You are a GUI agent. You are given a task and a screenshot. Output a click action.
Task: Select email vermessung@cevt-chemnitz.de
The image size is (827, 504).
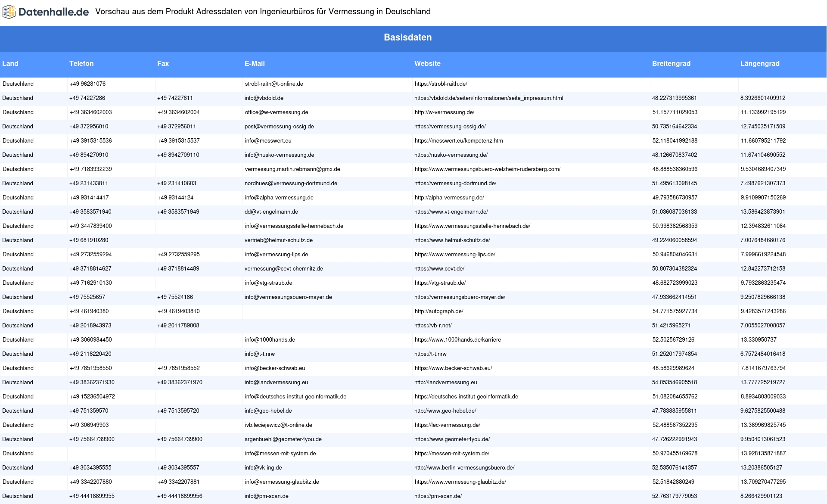click(284, 269)
